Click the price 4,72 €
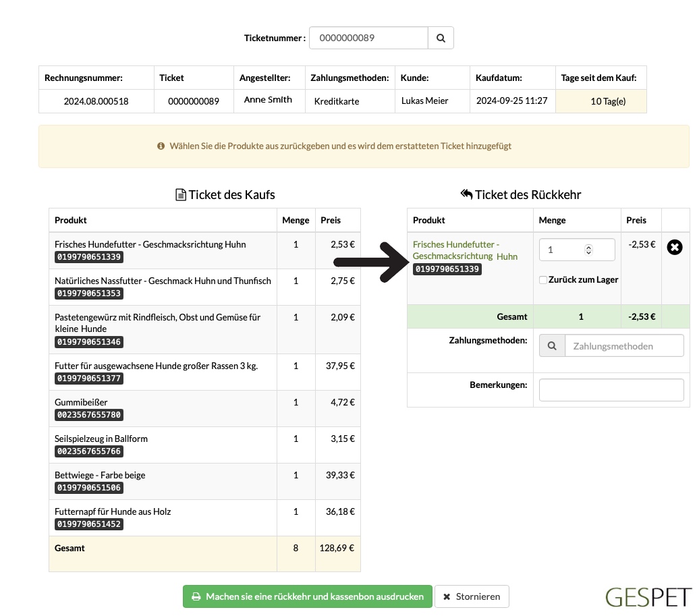 click(x=342, y=402)
